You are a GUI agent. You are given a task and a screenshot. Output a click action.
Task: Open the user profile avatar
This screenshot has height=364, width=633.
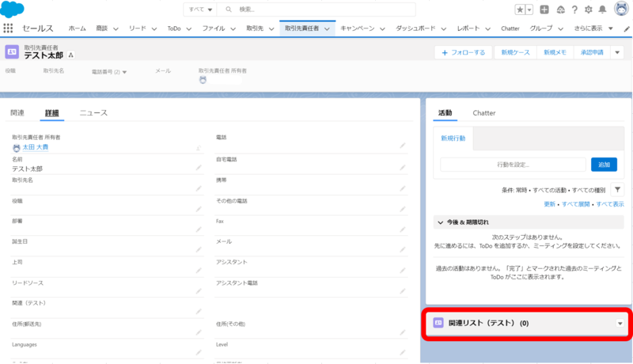621,9
